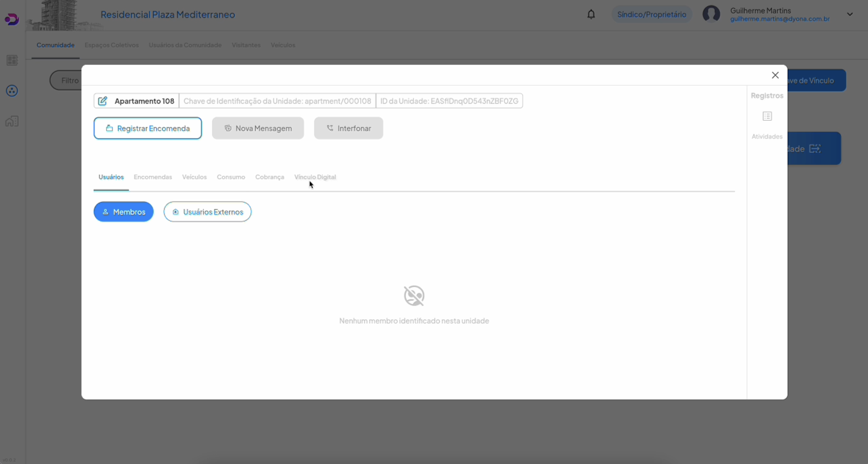Screen dimensions: 868x464
Task: Click the Nova Mensagem button
Action: coord(258,128)
